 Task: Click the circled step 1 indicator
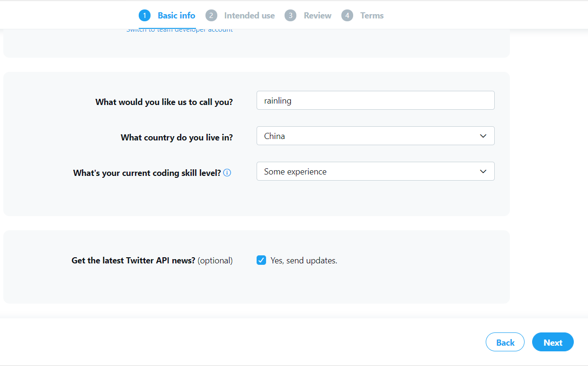point(144,15)
